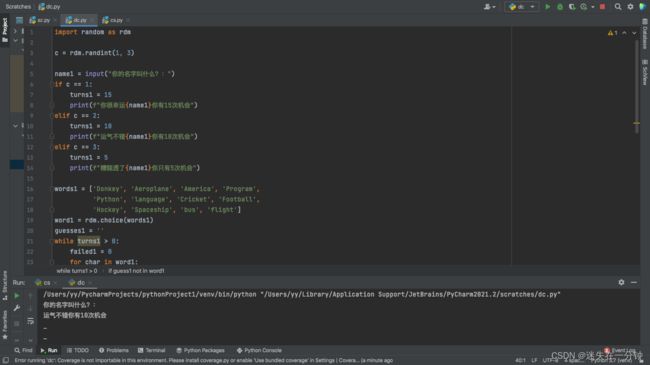The width and height of the screenshot is (650, 365).
Task: Open the TODO tool window
Action: pos(78,350)
